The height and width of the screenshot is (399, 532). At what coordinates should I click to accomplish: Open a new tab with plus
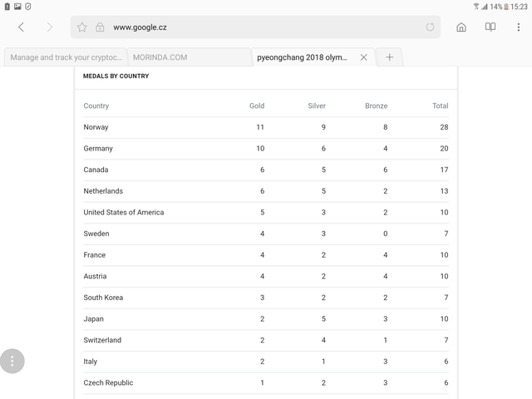pos(390,57)
